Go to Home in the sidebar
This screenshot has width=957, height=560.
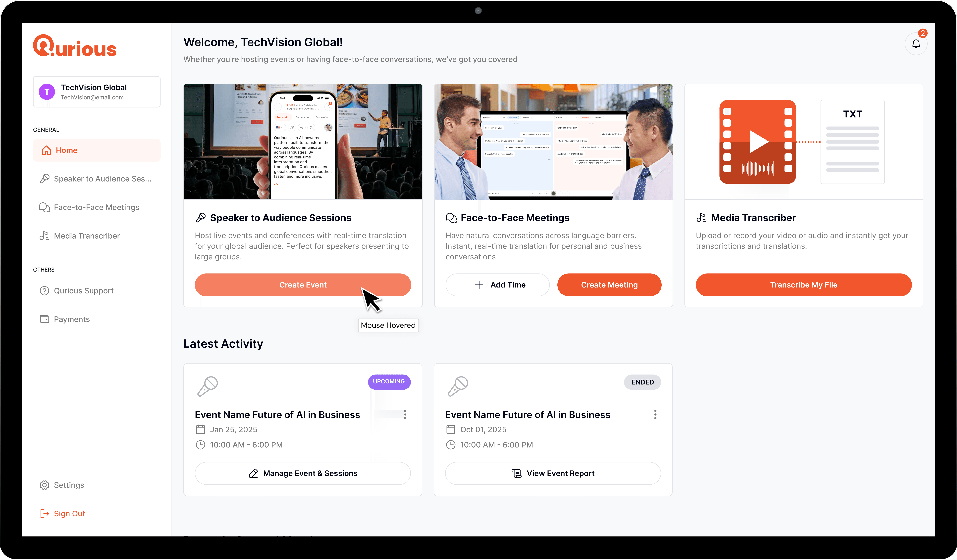(97, 150)
